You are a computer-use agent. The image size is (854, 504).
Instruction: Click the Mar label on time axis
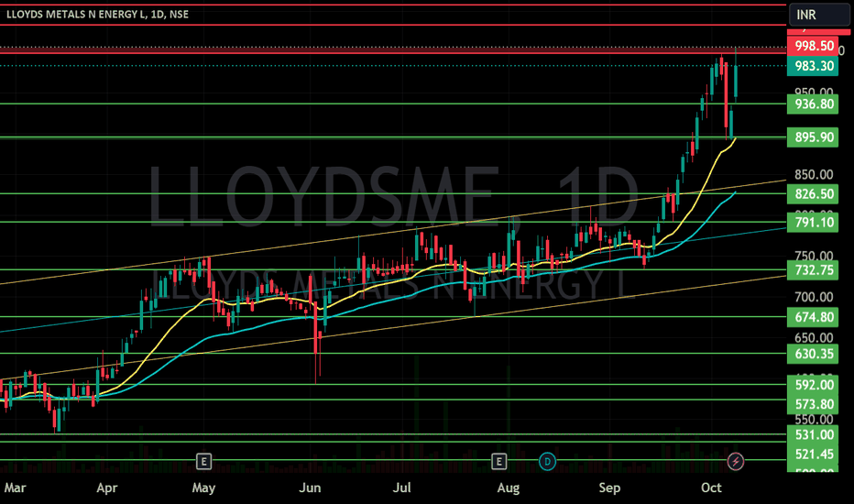click(15, 488)
